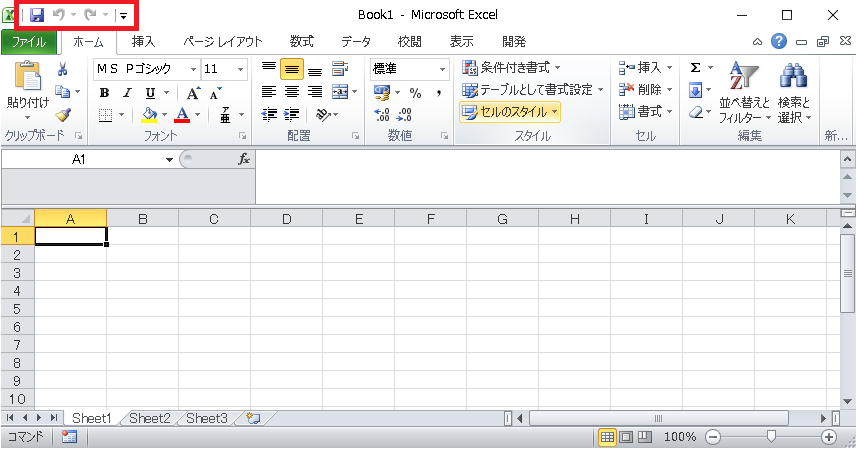Image resolution: width=857 pixels, height=449 pixels.
Task: Center text horizontally
Action: [292, 92]
